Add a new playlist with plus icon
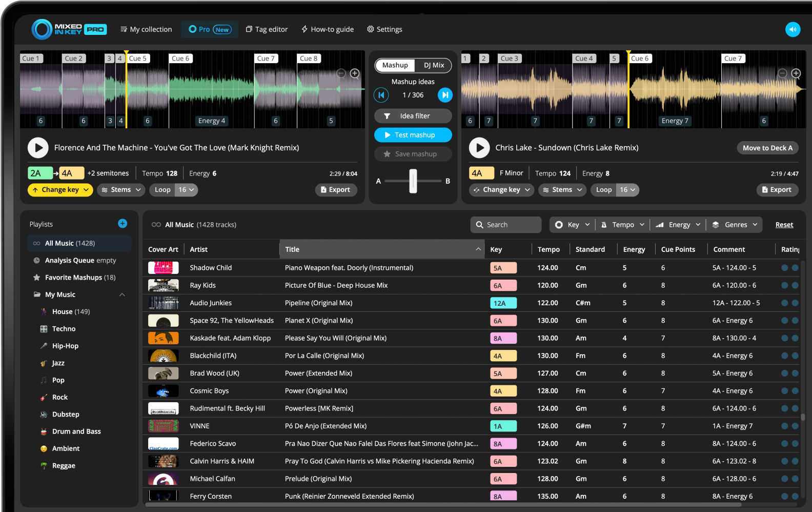812x512 pixels. [x=123, y=224]
